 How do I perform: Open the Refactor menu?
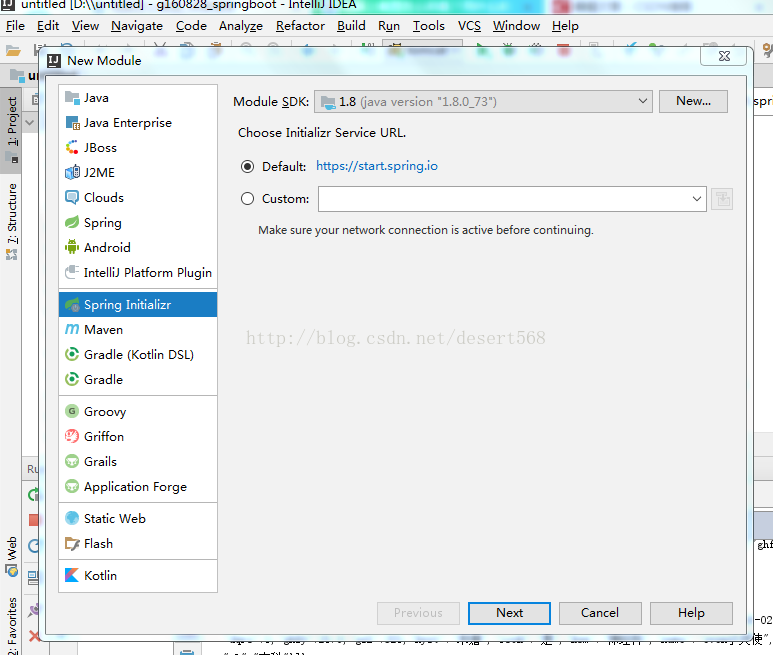coord(300,26)
